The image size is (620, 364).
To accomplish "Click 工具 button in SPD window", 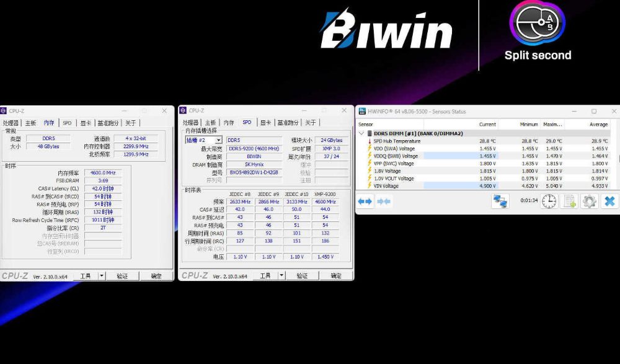I will click(265, 275).
